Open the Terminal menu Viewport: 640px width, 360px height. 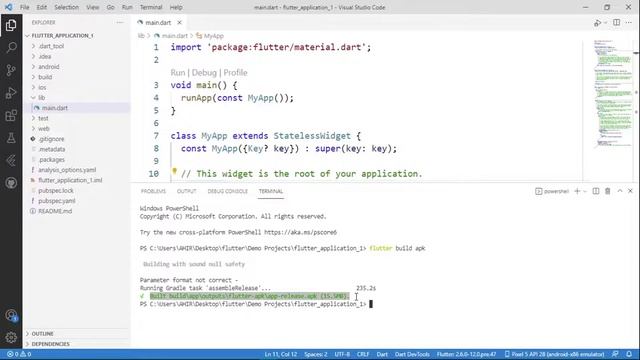[x=151, y=7]
